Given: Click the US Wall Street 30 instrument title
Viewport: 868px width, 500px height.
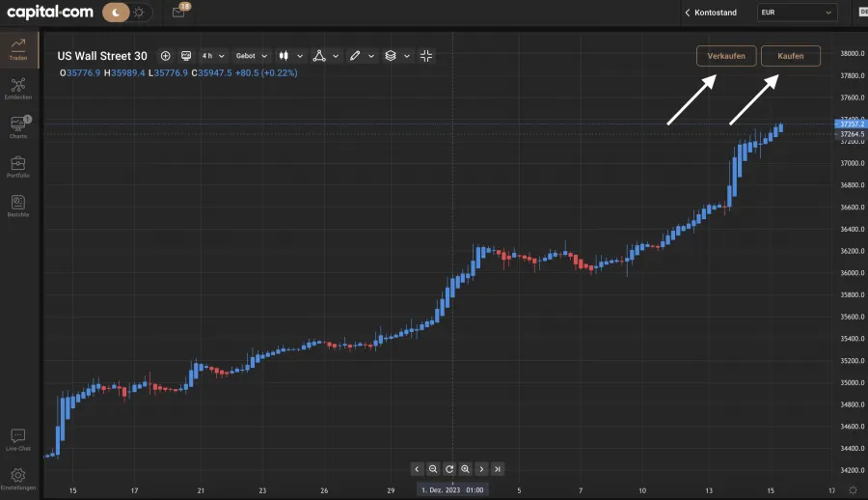Looking at the screenshot, I should pyautogui.click(x=102, y=55).
